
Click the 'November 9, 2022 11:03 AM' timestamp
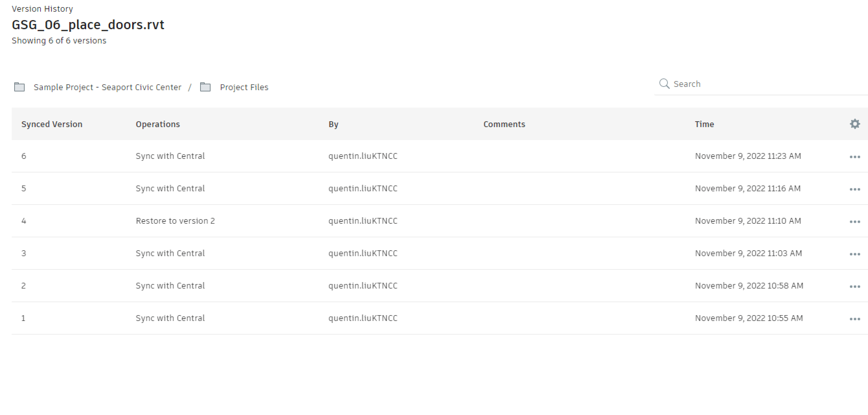[748, 253]
